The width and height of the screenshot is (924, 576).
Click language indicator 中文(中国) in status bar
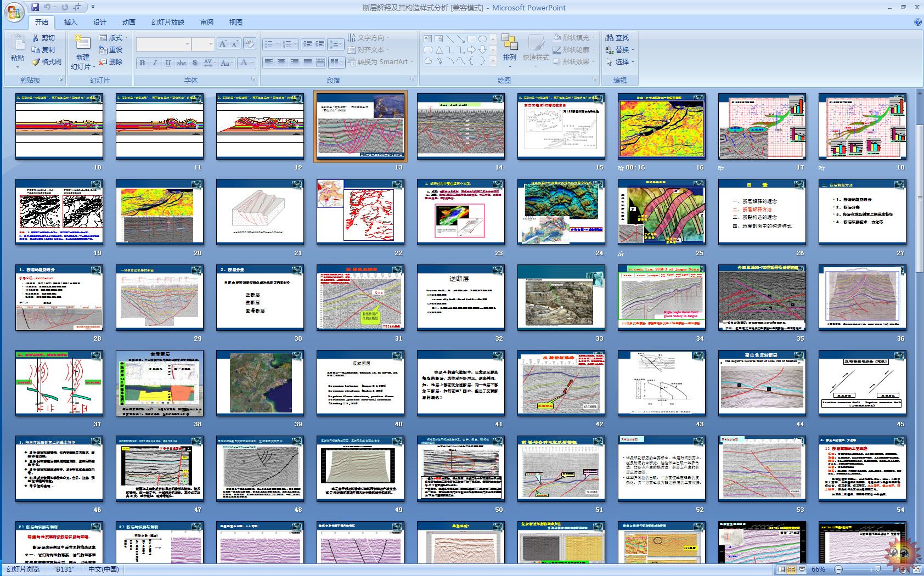coord(104,569)
